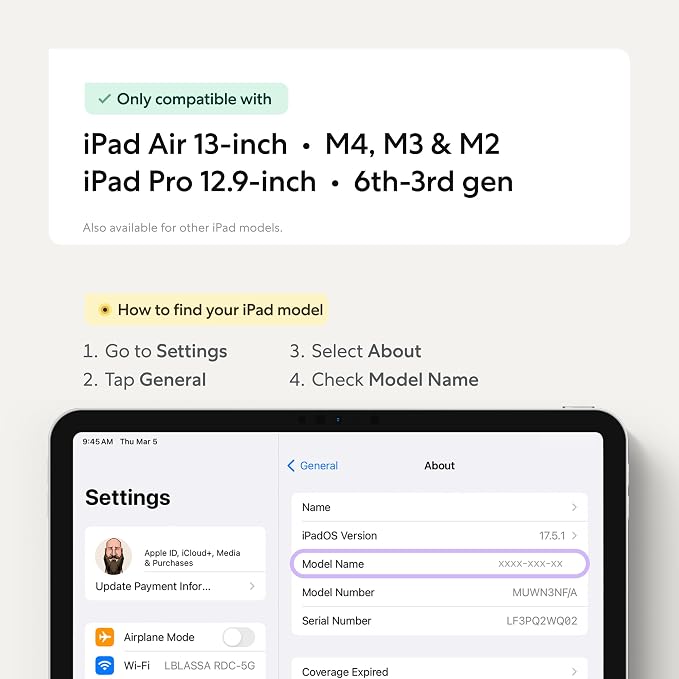
Task: Click 'Also available for other iPad models.' text
Action: (x=182, y=227)
